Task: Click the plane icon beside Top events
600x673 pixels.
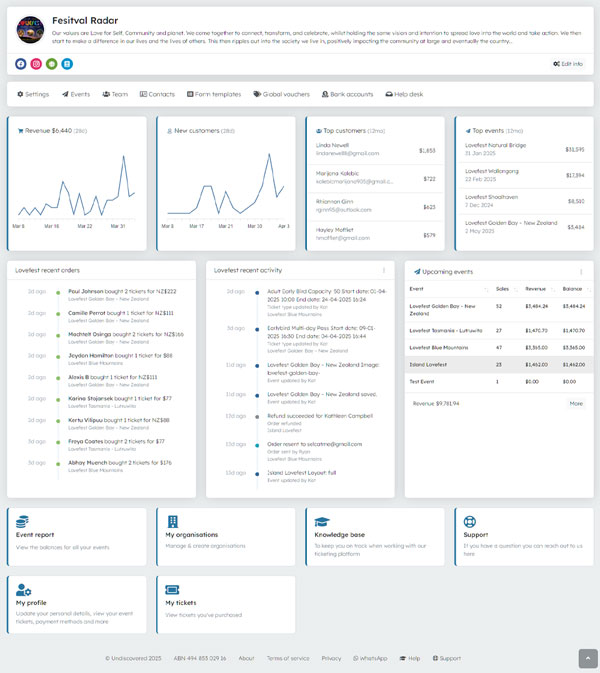Action: (468, 131)
